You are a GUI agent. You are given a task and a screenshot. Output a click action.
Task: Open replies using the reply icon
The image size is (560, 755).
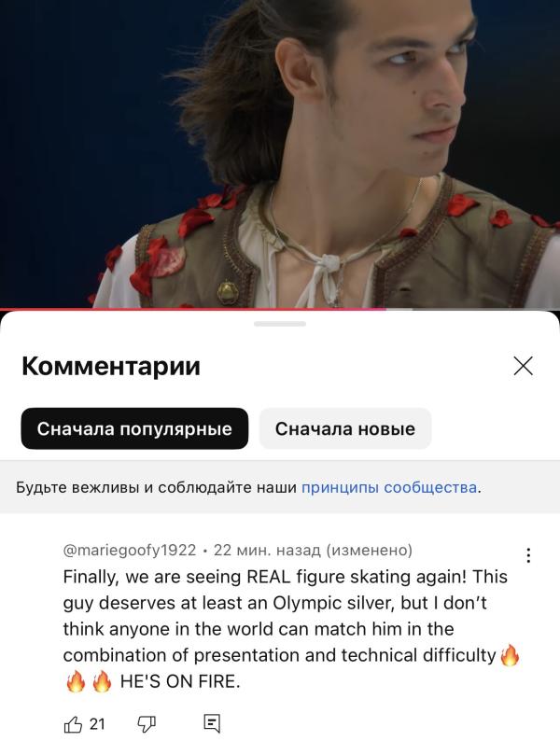click(212, 723)
